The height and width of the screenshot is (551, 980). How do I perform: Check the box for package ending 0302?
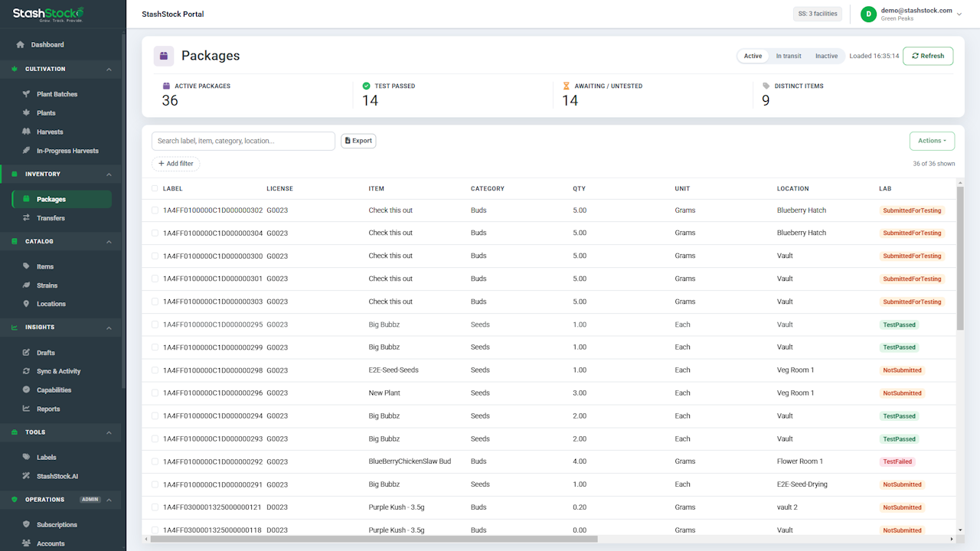pyautogui.click(x=155, y=210)
